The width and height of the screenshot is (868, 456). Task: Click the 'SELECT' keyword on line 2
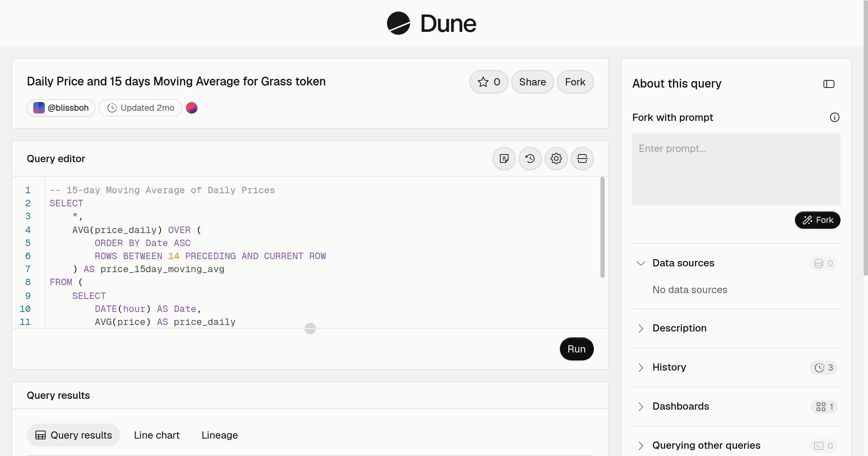[67, 203]
